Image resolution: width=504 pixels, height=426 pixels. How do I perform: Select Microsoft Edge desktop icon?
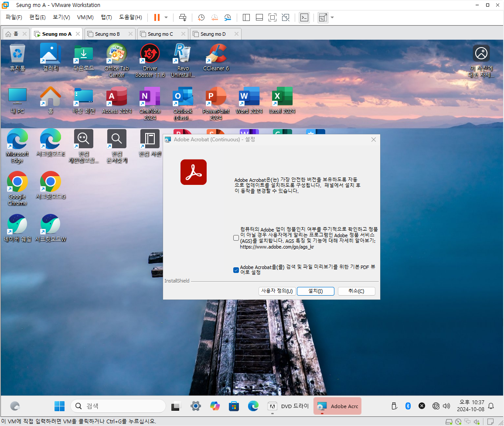(17, 146)
